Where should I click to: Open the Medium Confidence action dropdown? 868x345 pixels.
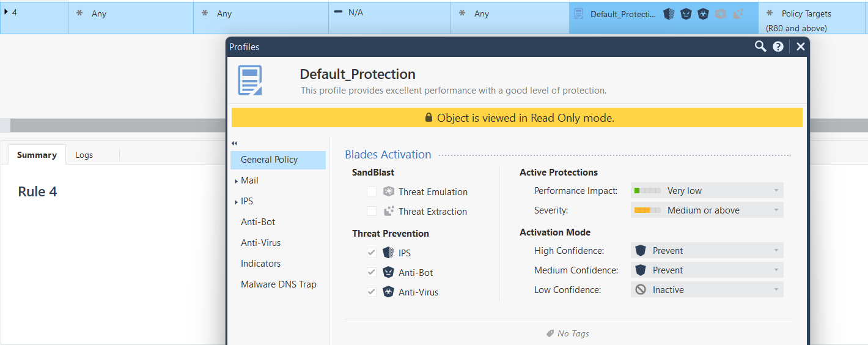coord(707,270)
